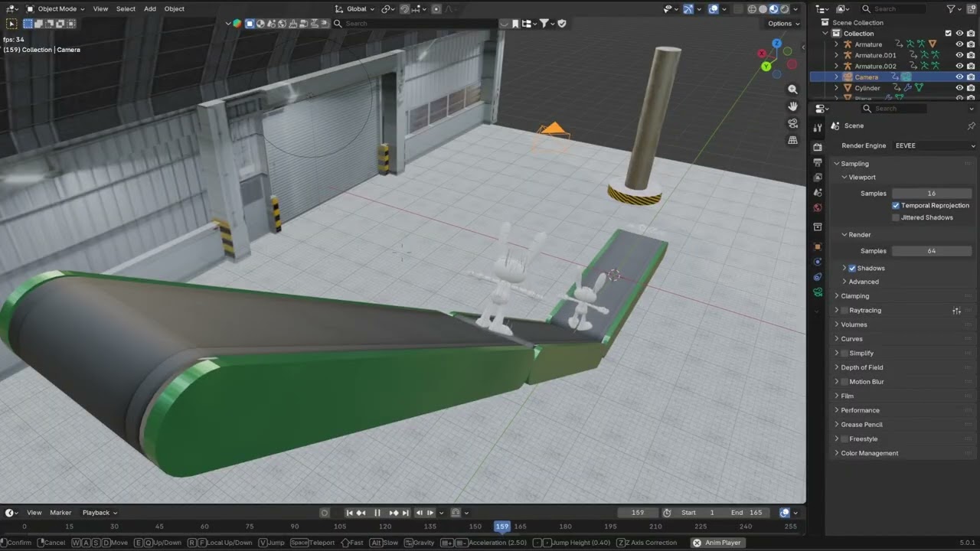Hide the Cylinder object eye icon
980x551 pixels.
959,88
